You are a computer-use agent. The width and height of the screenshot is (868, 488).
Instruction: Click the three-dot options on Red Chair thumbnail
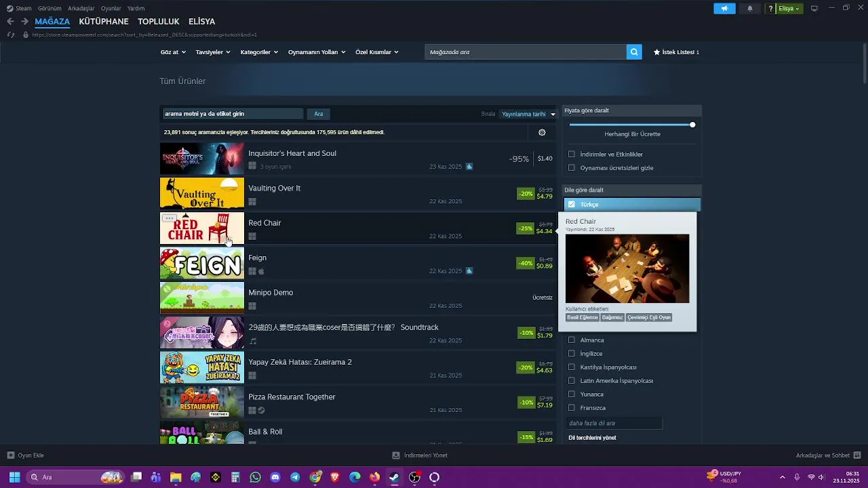(x=169, y=218)
